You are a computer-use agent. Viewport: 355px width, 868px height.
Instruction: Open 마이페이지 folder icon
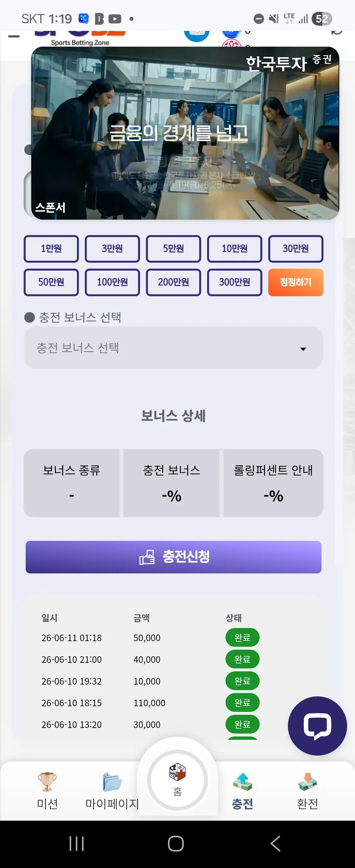[x=112, y=782]
